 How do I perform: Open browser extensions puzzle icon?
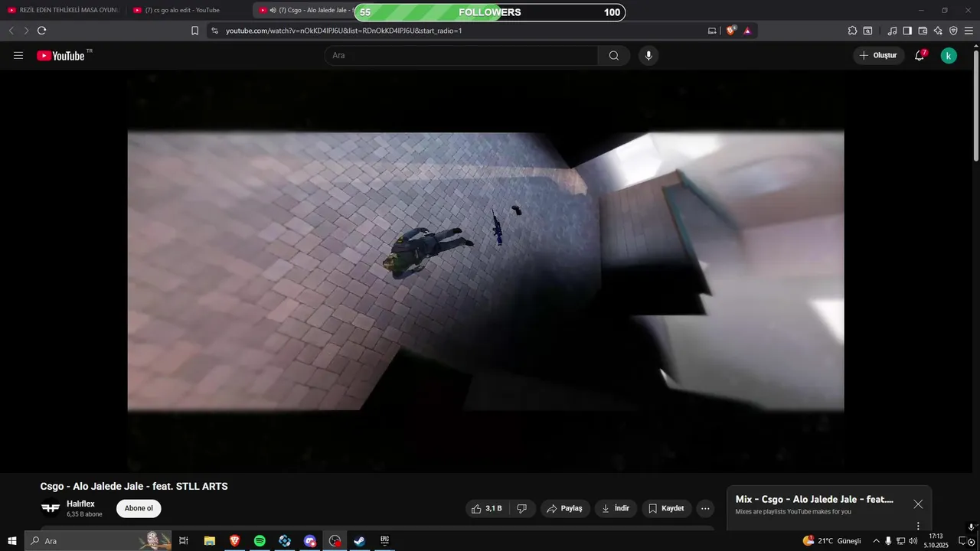click(x=852, y=31)
